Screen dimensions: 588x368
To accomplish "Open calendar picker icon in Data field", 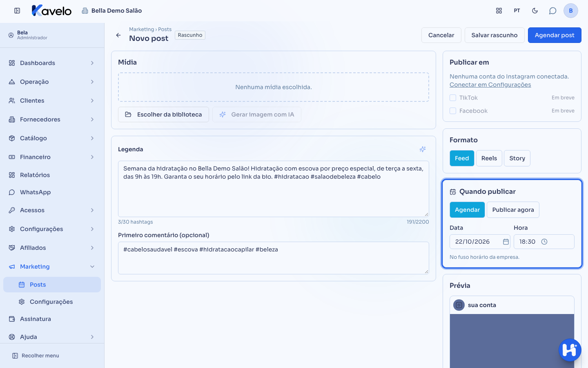I will click(x=506, y=242).
